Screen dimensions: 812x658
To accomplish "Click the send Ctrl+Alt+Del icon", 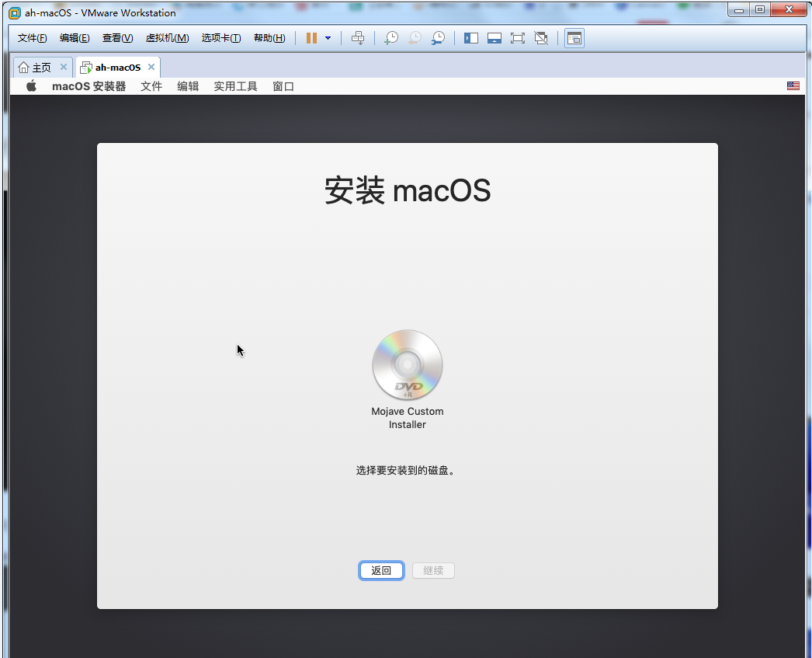I will [358, 38].
